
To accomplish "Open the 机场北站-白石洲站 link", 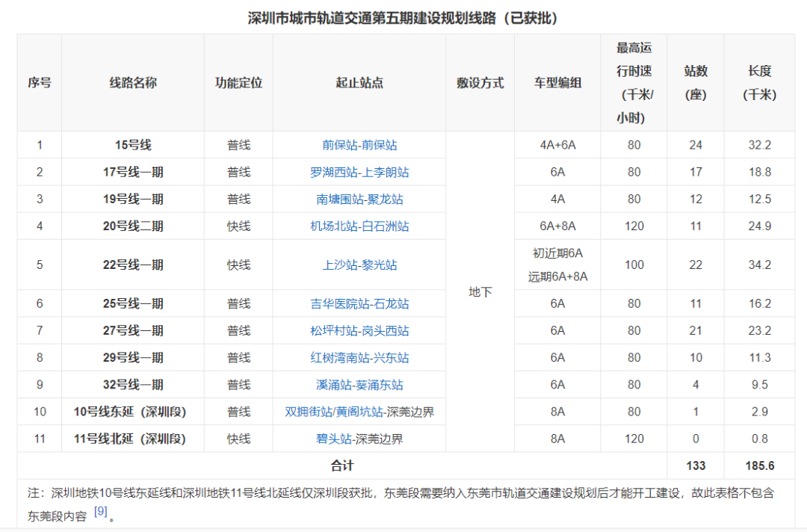I will point(359,226).
